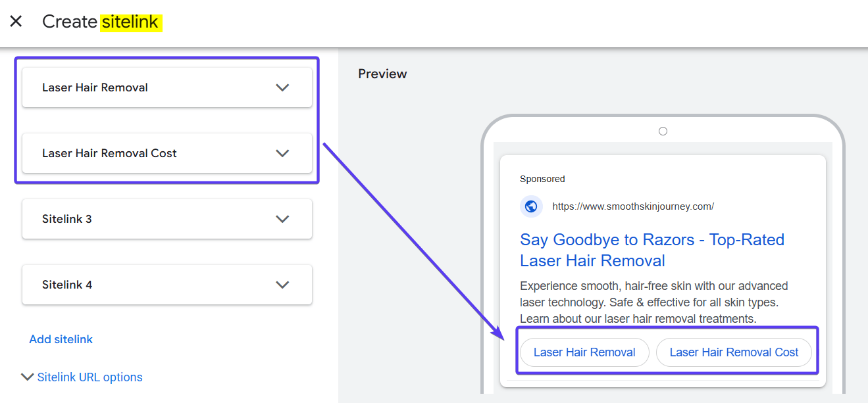Click the Preview heading
The image size is (868, 403).
pos(382,74)
